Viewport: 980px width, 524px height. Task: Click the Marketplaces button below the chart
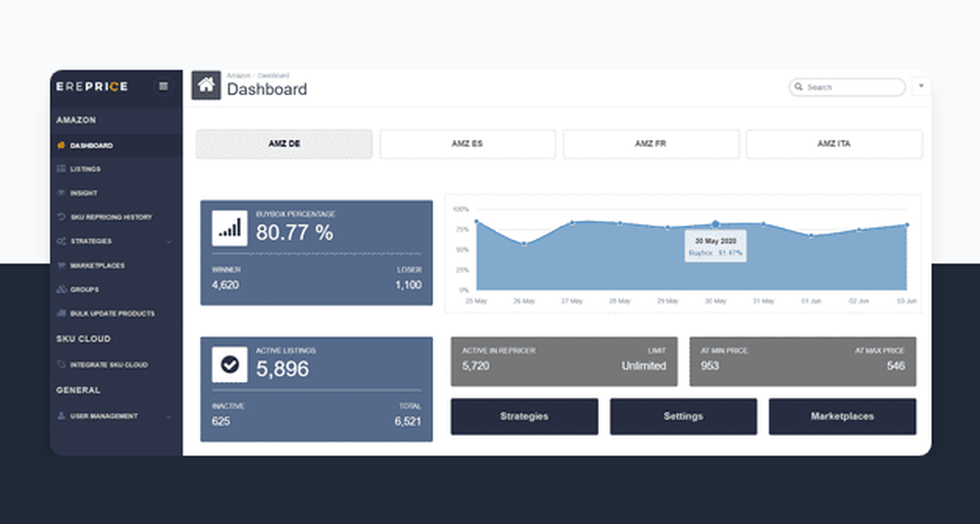tap(843, 416)
